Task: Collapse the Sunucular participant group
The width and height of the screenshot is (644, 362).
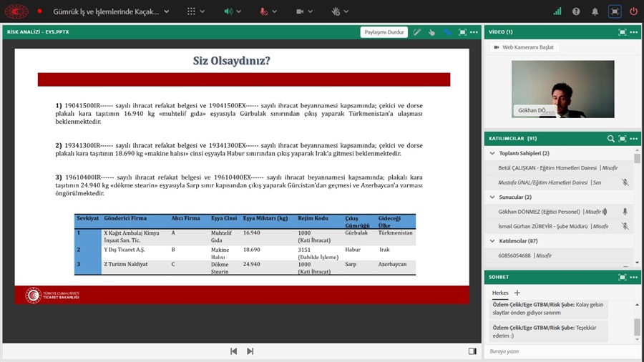Action: tap(492, 197)
